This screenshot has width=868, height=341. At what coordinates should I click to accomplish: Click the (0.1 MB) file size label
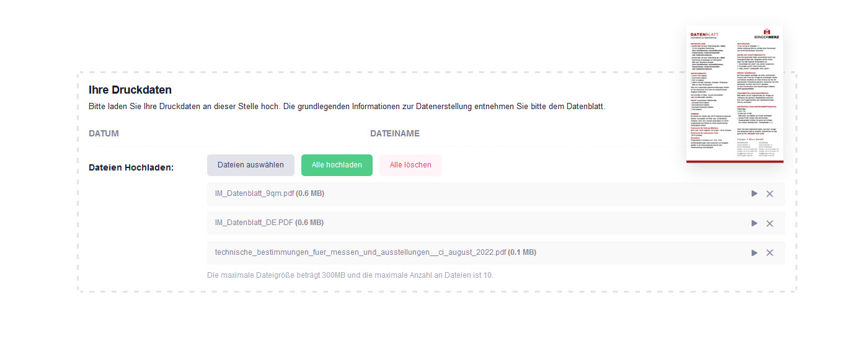522,252
